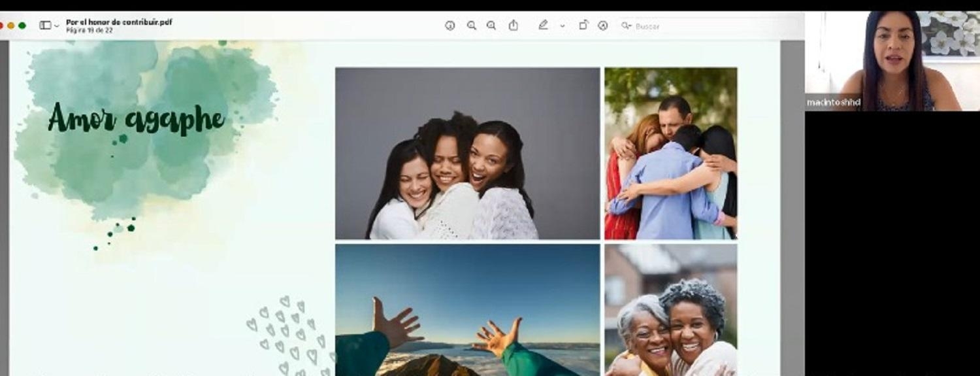Expand the sidebar view options chevron
980x376 pixels.
coord(57,26)
